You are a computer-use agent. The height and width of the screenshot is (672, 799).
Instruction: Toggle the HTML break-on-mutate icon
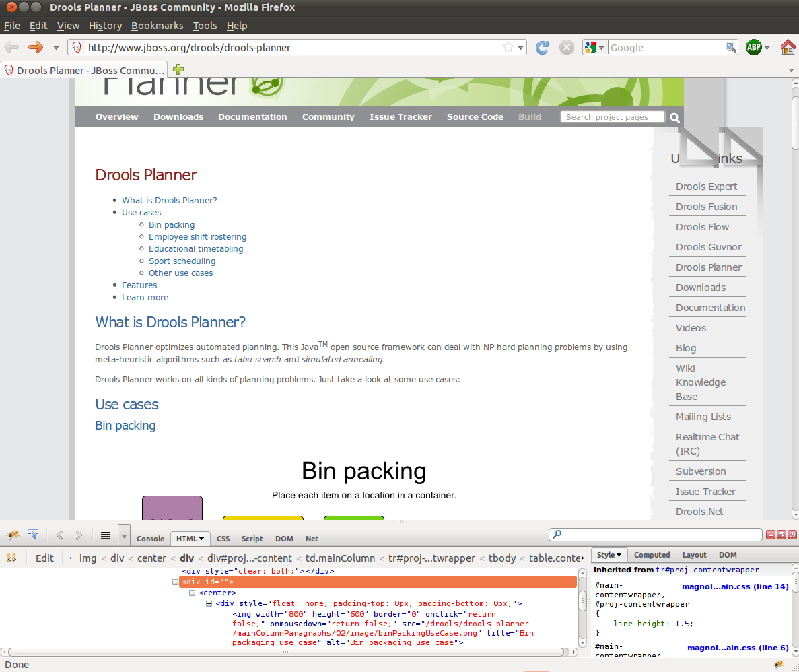(11, 558)
